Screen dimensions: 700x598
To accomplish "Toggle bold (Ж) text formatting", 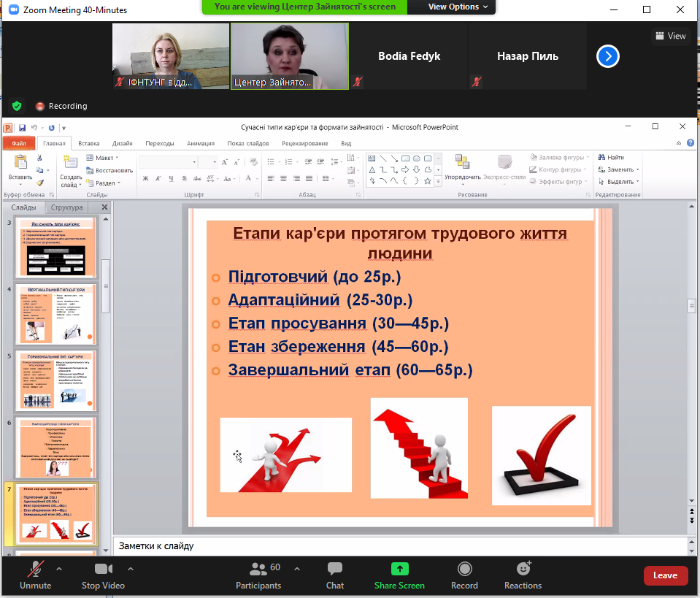I will (146, 179).
